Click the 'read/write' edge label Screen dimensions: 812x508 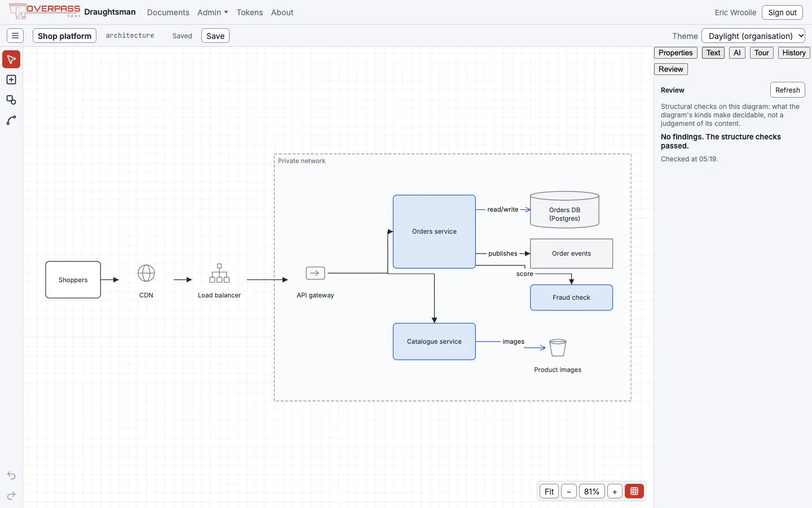[502, 209]
